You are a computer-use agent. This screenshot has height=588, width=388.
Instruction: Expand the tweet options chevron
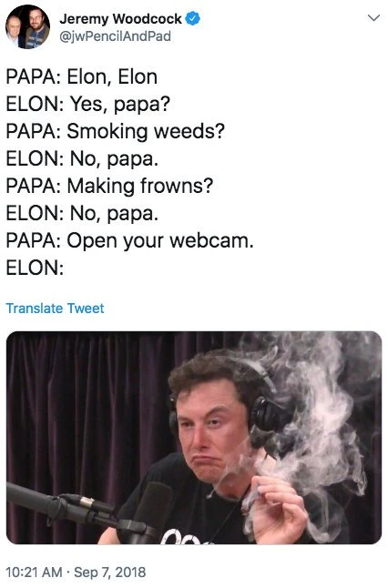tap(373, 18)
